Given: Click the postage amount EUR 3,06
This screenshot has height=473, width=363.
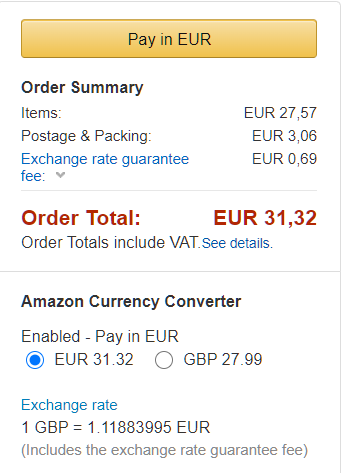Looking at the screenshot, I should [x=284, y=136].
